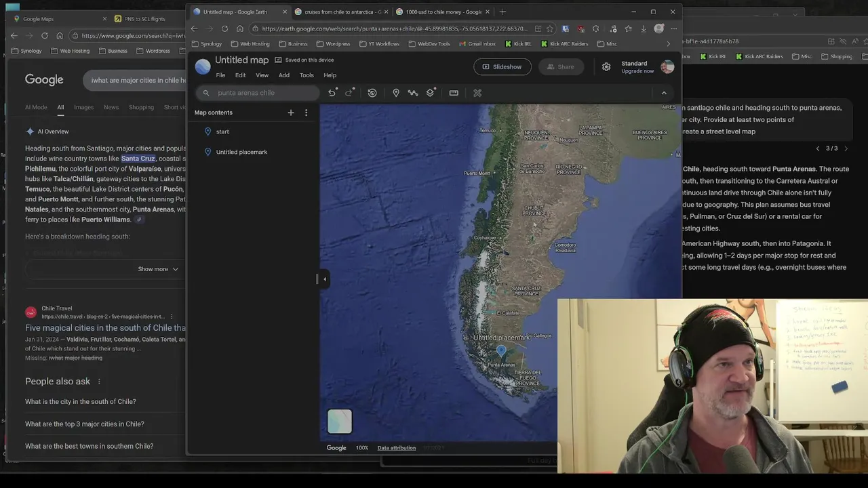The image size is (868, 488).
Task: Add new item to Map contents
Action: (x=291, y=113)
